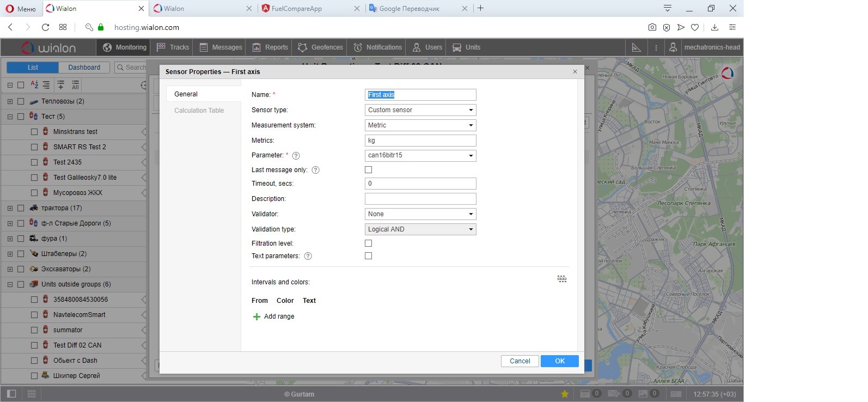
Task: Open the Sensor type dropdown
Action: click(420, 110)
